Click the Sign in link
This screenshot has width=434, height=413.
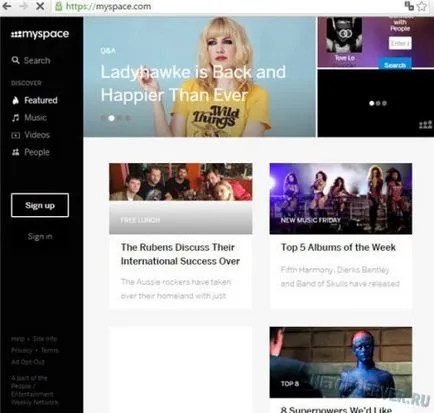(x=40, y=236)
